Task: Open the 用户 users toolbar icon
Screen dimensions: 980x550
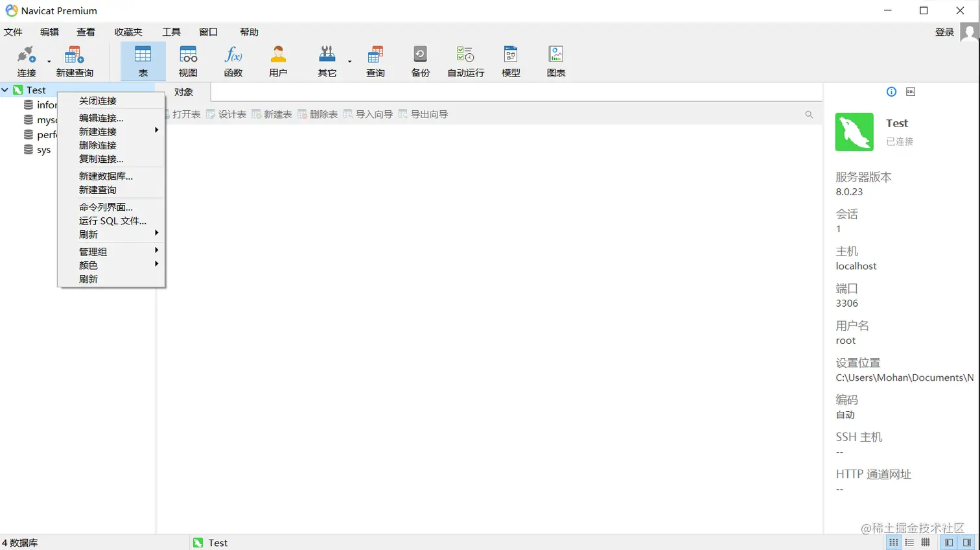Action: click(278, 62)
